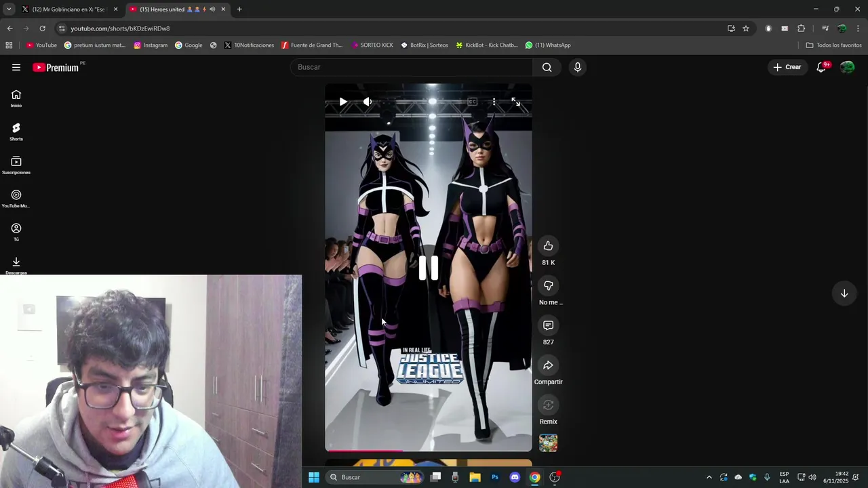Screen dimensions: 868x488
Task: Dislike the Short (No me...)
Action: point(548,286)
